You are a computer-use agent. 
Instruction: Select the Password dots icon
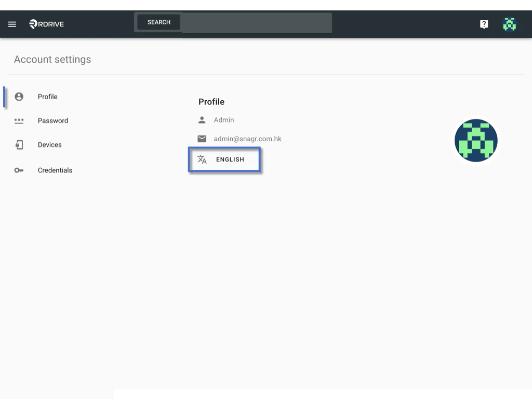(x=19, y=121)
